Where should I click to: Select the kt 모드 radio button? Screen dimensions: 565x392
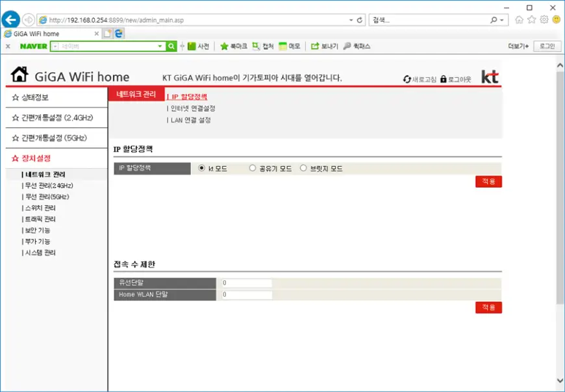pos(201,169)
